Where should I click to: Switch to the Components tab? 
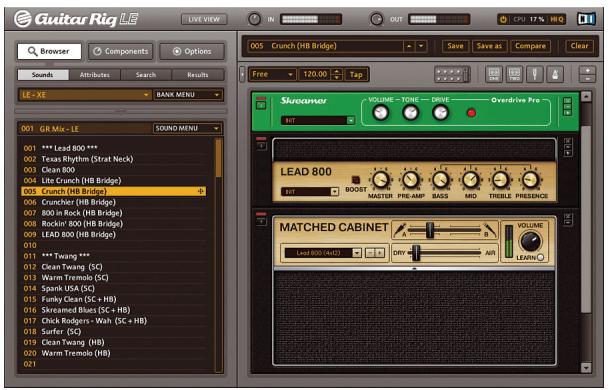click(x=121, y=51)
